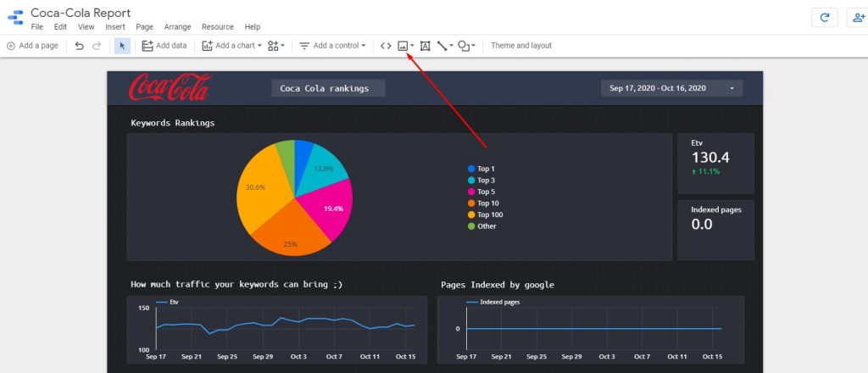This screenshot has height=373, width=868.
Task: Open the Resource menu
Action: (x=218, y=26)
